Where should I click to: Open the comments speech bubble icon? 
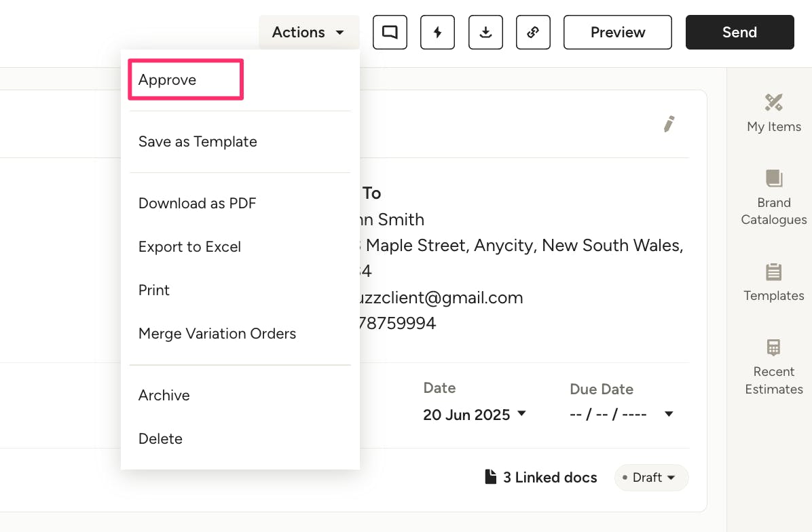(390, 33)
